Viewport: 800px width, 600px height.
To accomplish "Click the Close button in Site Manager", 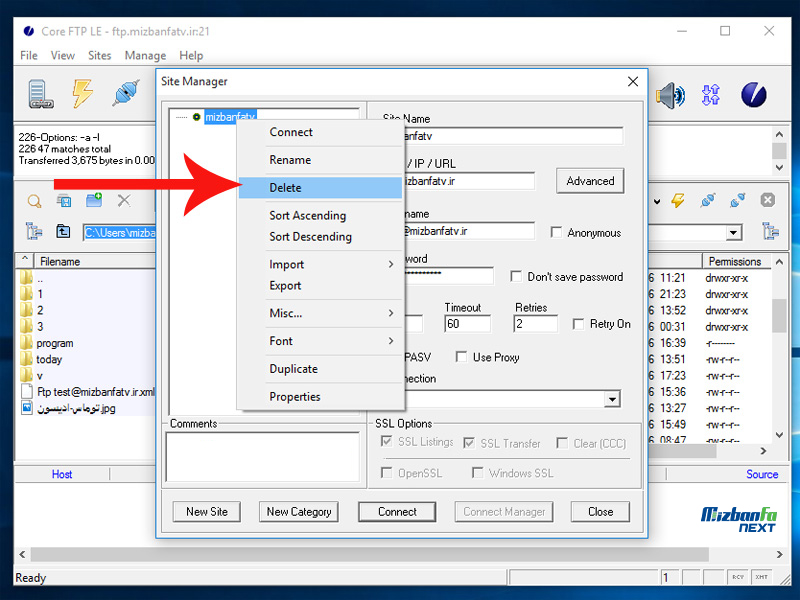I will click(x=601, y=512).
